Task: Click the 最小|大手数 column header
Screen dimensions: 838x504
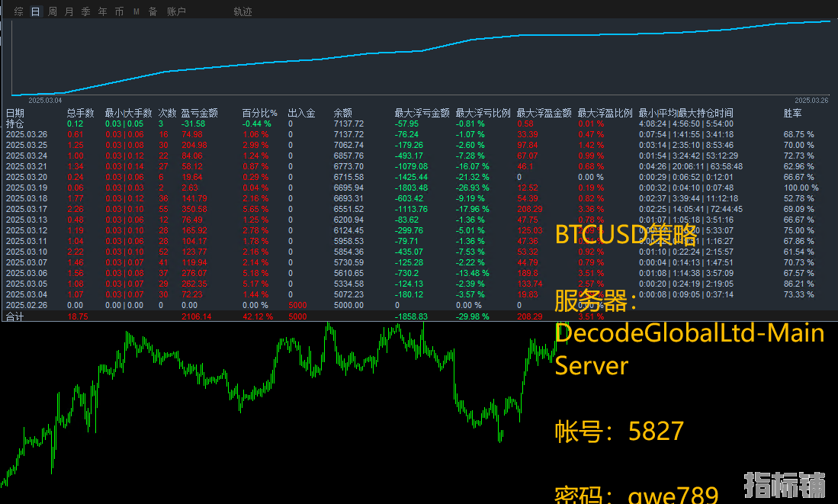Action: coord(128,113)
